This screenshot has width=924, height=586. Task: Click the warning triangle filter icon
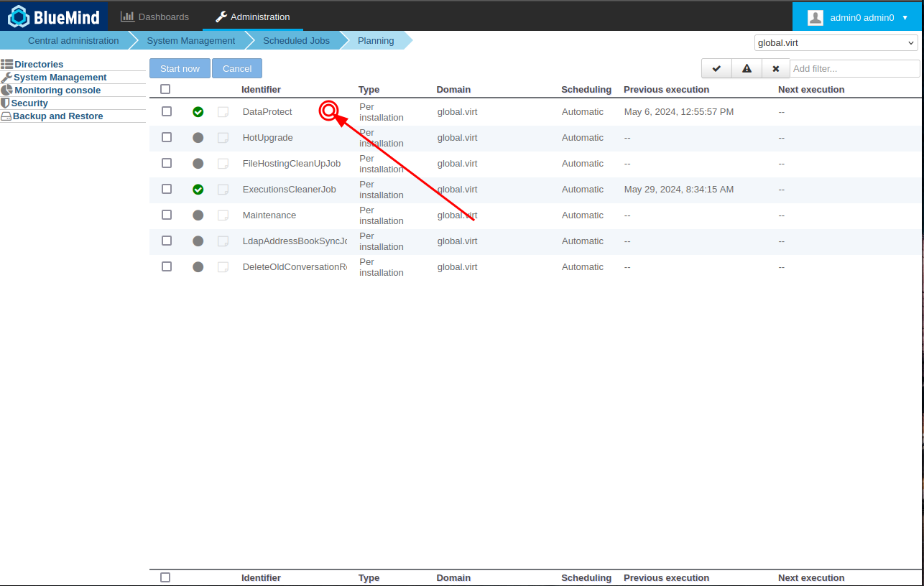pos(747,69)
